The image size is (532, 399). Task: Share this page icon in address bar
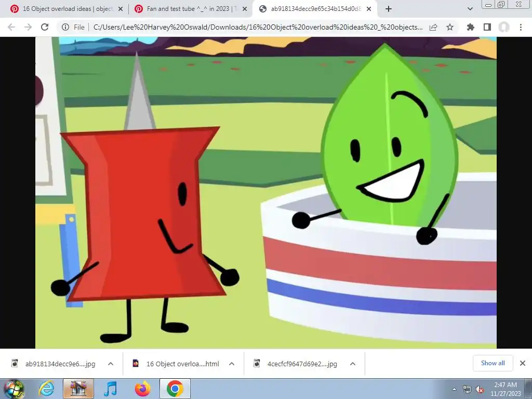point(433,27)
